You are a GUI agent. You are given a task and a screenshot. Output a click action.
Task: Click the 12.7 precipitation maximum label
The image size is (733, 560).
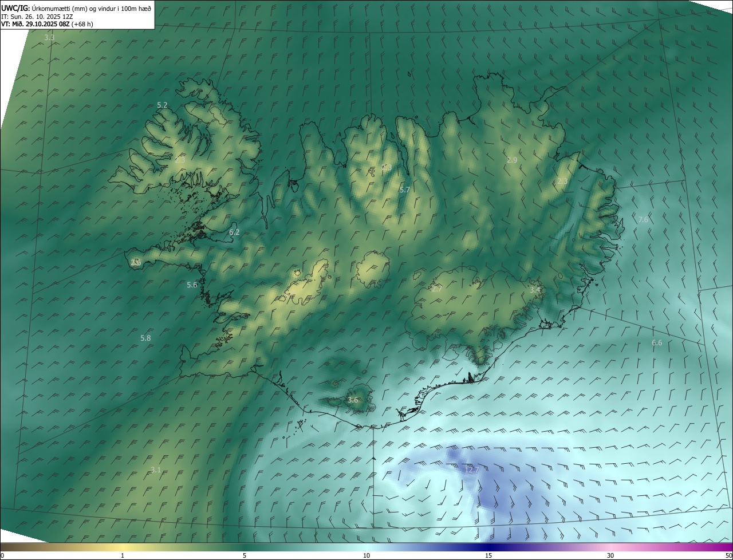pos(471,470)
